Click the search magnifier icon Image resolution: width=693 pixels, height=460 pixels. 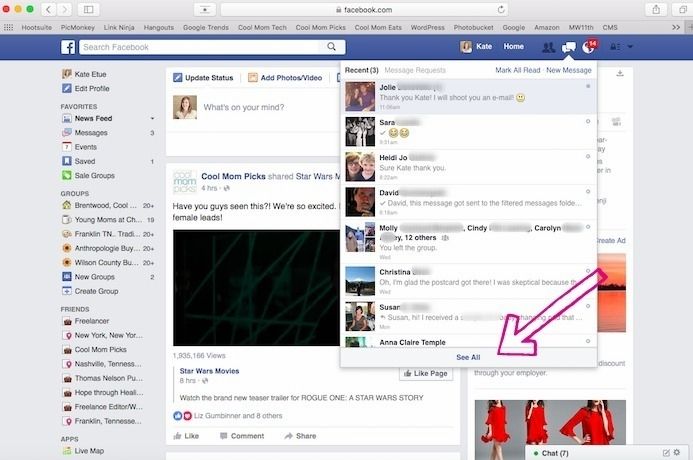click(x=331, y=46)
